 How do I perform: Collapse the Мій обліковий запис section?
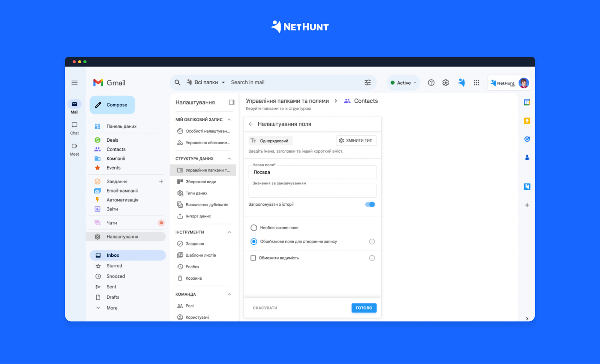(x=229, y=120)
